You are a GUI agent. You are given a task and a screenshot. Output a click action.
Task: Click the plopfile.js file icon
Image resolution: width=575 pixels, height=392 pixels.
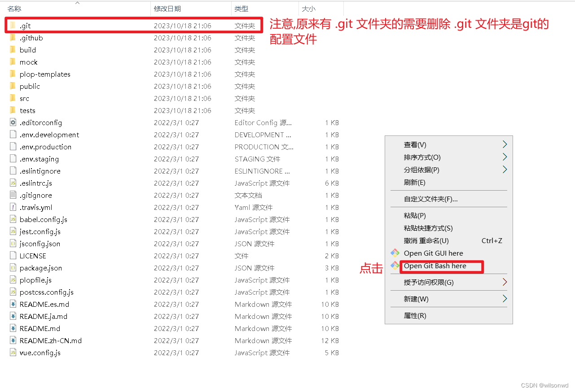coord(13,280)
